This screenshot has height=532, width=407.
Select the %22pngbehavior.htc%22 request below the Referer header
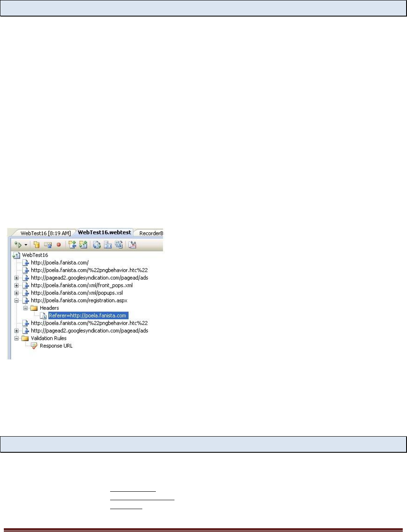(x=89, y=323)
